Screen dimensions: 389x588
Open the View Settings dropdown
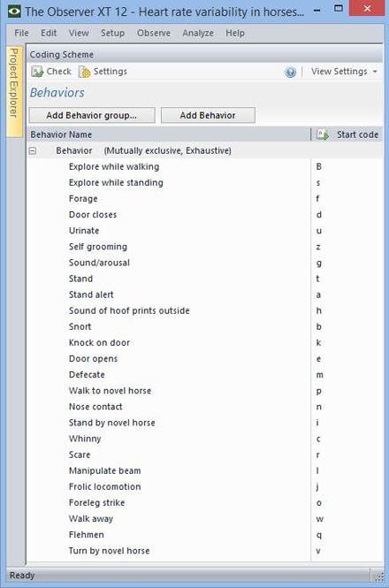344,72
